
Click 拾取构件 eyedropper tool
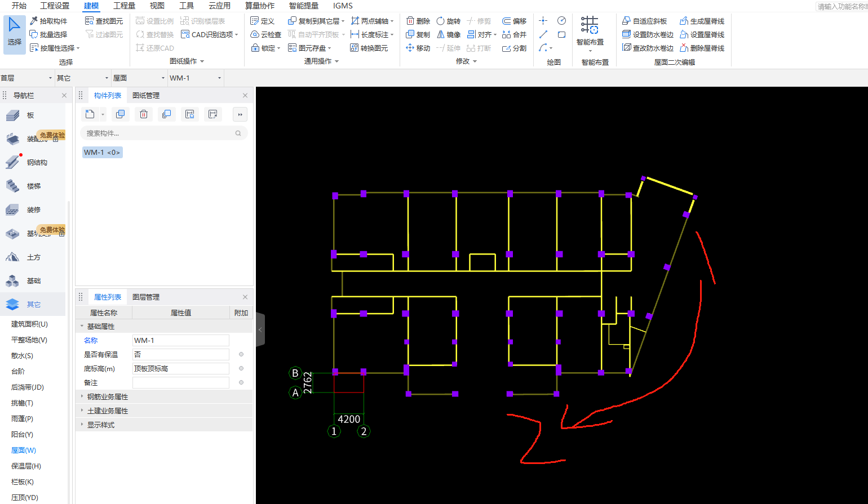48,21
